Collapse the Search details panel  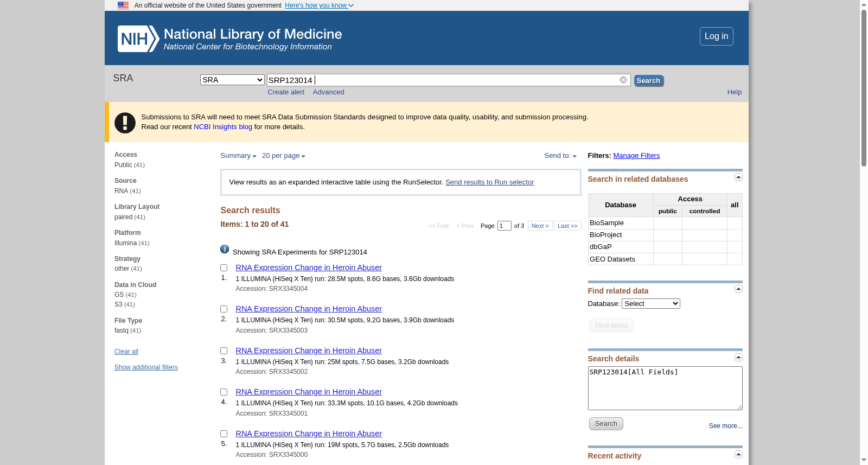pyautogui.click(x=738, y=357)
